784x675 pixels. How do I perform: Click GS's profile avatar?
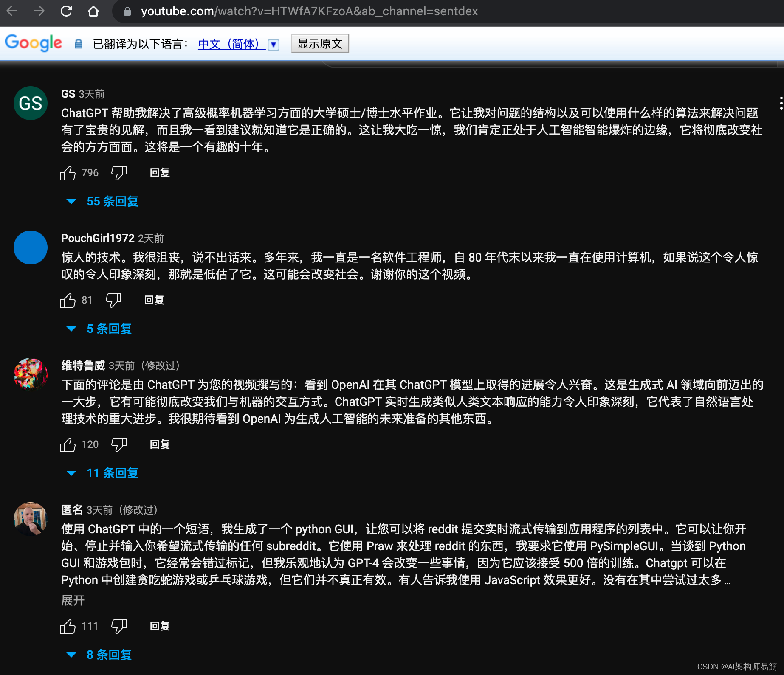coord(30,103)
